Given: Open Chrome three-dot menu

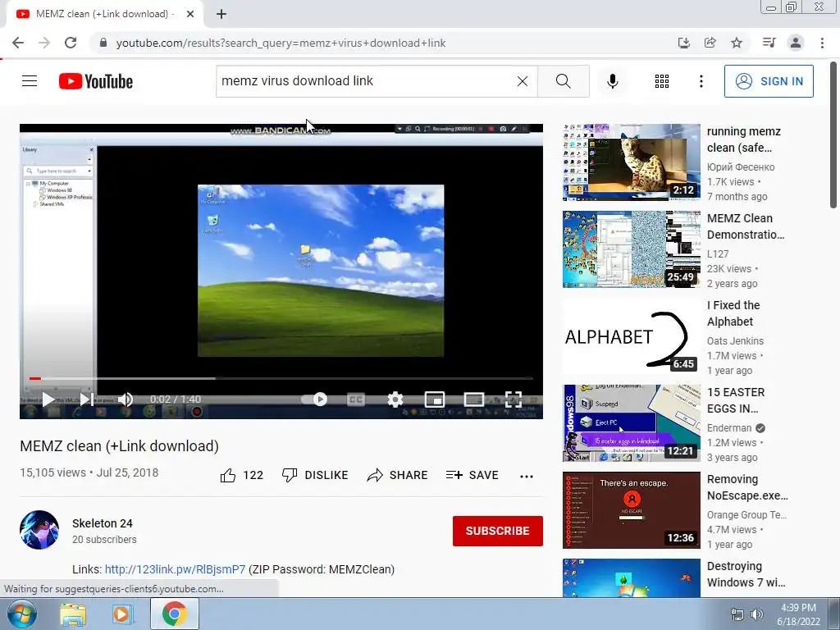Looking at the screenshot, I should [822, 43].
